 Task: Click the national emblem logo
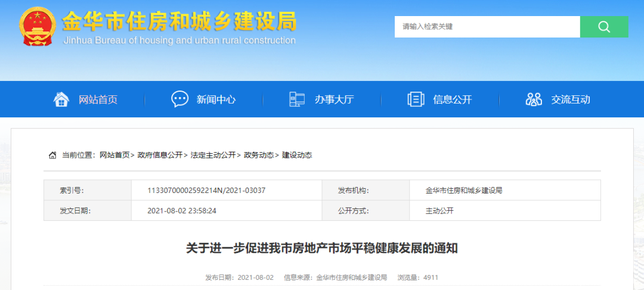[38, 28]
